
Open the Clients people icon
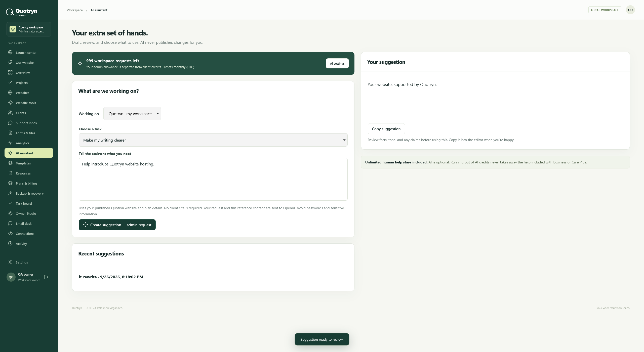point(10,113)
